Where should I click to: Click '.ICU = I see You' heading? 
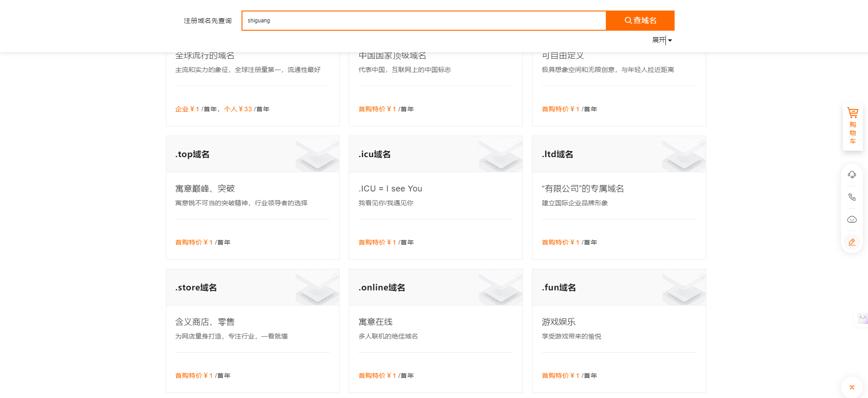pyautogui.click(x=390, y=189)
